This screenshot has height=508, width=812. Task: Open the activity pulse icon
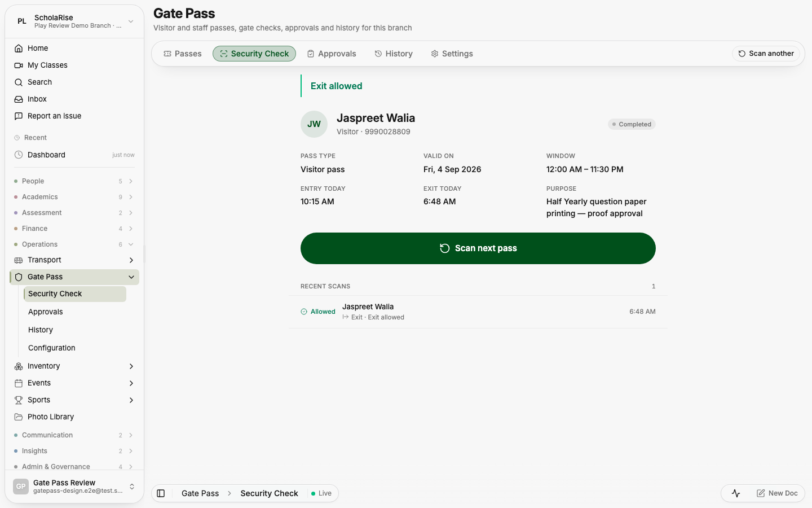736,493
